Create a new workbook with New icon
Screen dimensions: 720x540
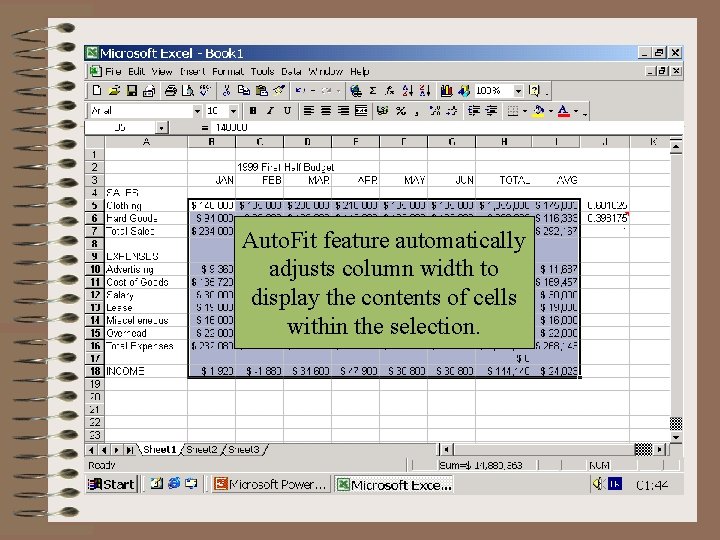(97, 90)
